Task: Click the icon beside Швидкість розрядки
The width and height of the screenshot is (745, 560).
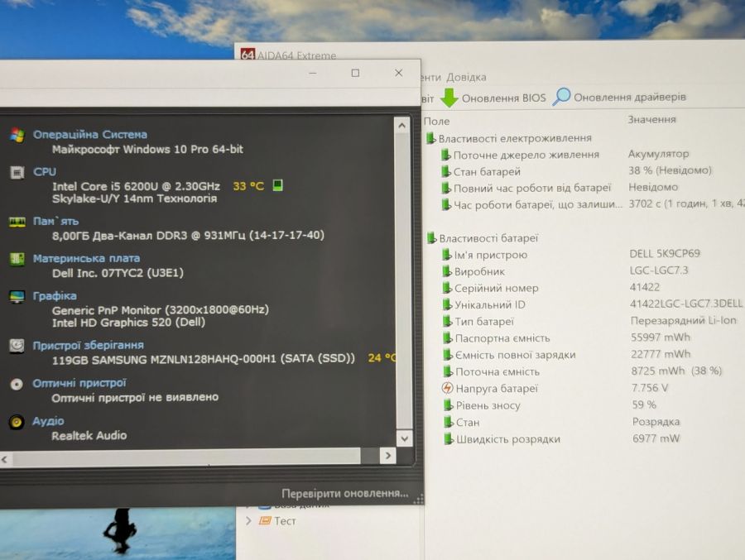Action: pos(448,439)
